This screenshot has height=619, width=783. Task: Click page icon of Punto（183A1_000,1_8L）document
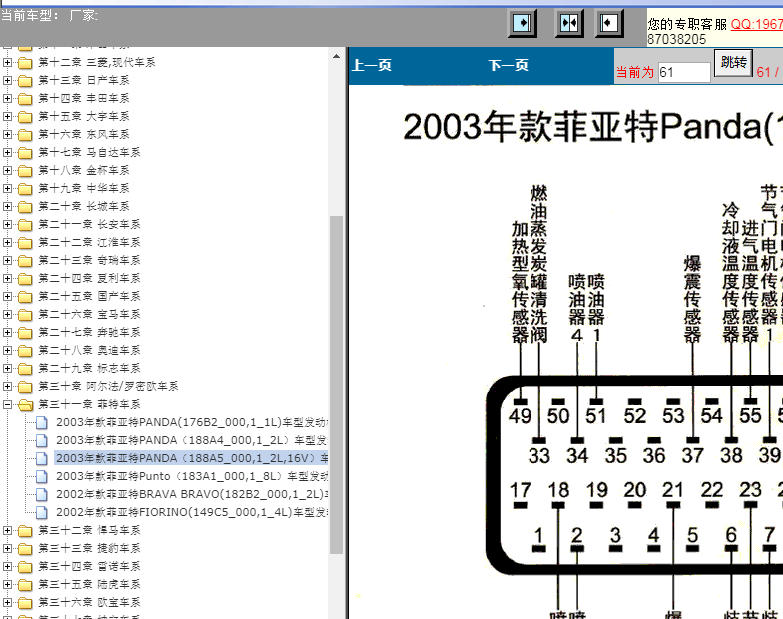[x=42, y=476]
